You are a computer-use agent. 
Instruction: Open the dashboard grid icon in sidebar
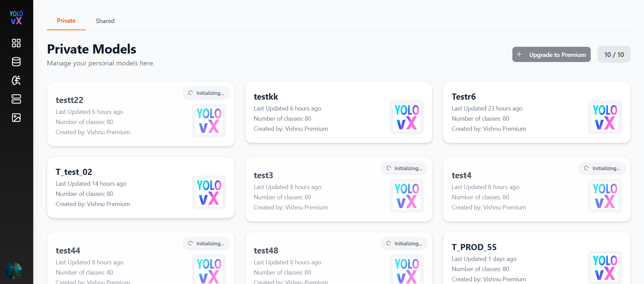[16, 43]
